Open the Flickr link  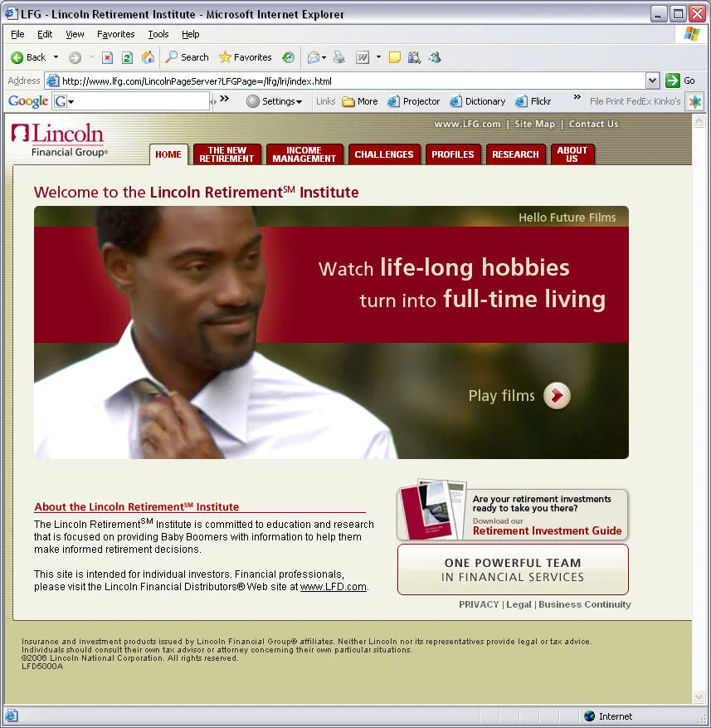pos(533,101)
